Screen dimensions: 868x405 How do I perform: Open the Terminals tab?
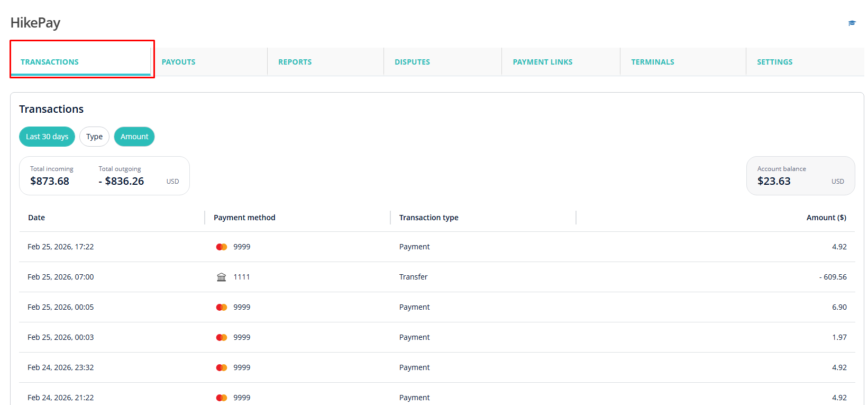(653, 62)
